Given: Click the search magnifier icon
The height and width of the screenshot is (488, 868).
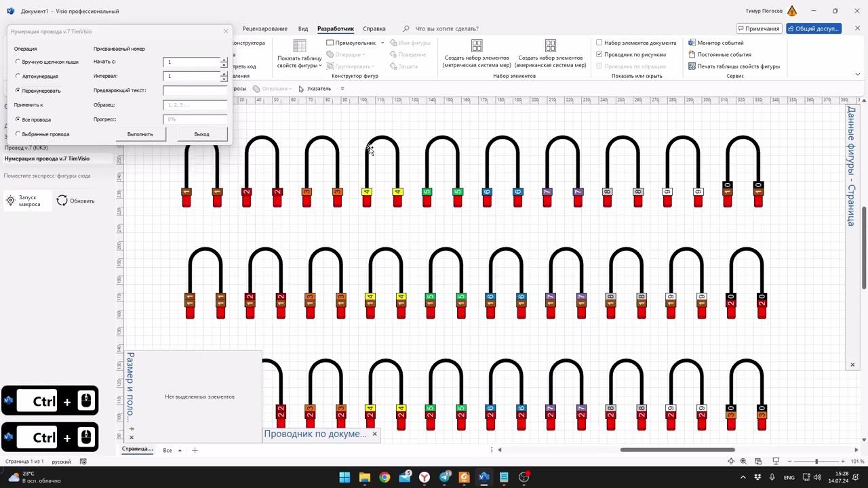Looking at the screenshot, I should 406,28.
